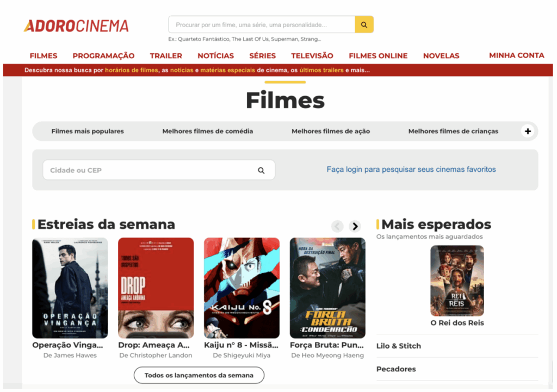Follow the notícias link in red banner
The width and height of the screenshot is (557, 392).
coord(182,70)
